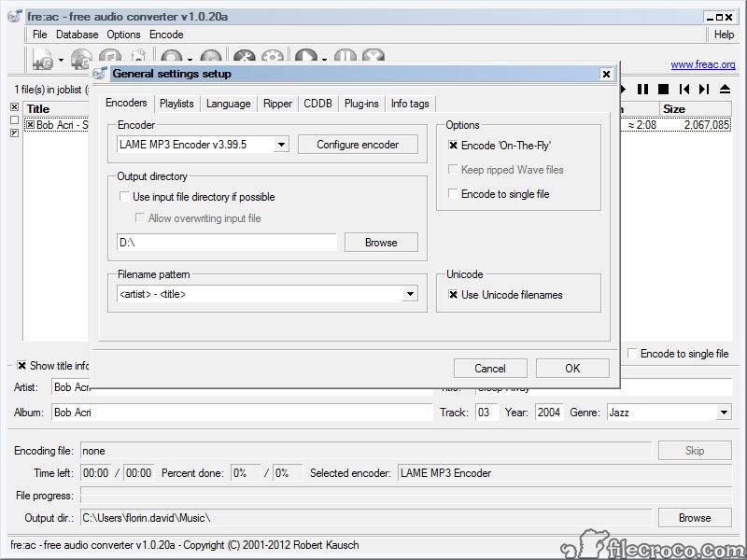
Task: Click the Output dir path field
Action: click(x=366, y=518)
